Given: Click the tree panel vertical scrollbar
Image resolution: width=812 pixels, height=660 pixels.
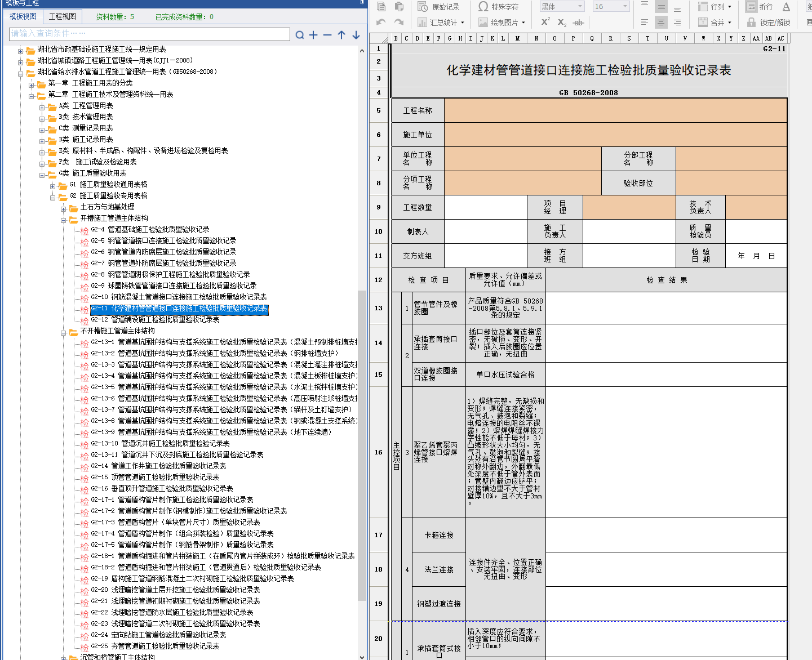Looking at the screenshot, I should [362, 445].
